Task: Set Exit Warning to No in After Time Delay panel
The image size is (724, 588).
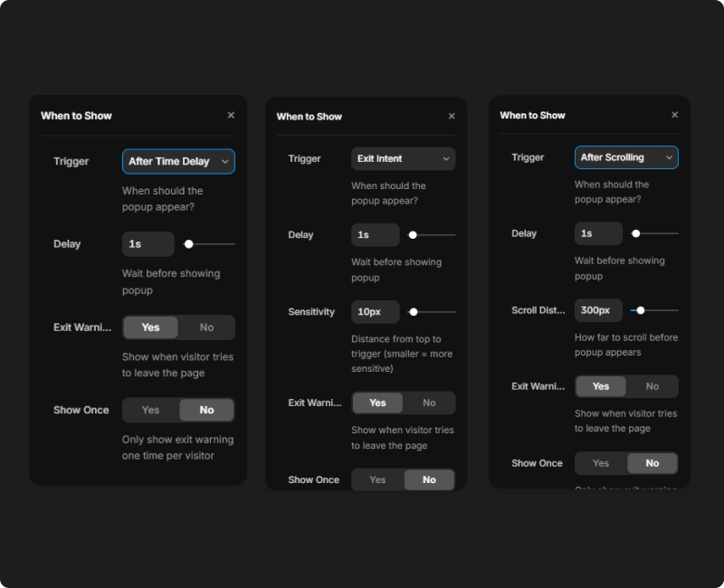Action: tap(206, 327)
